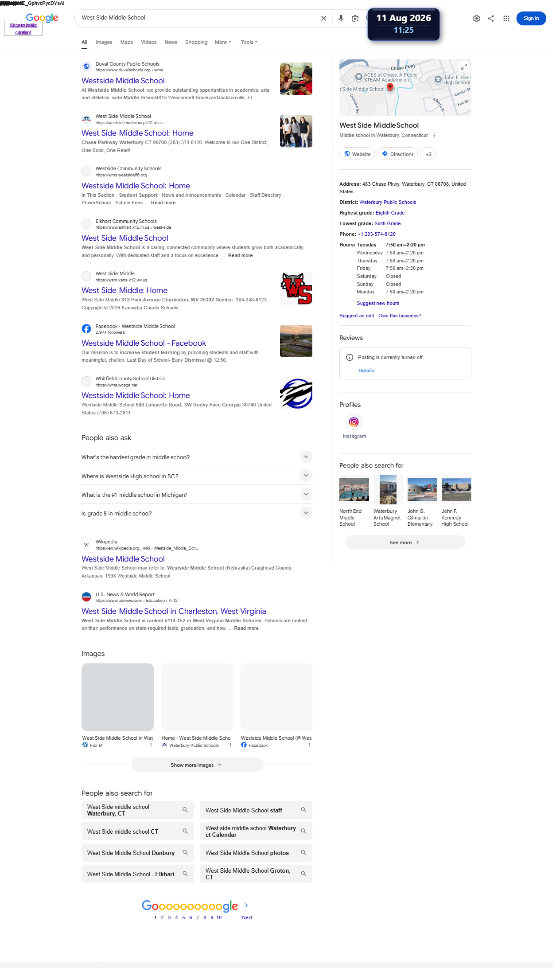
Task: Open North End Middle School thumbnail
Action: pos(354,489)
